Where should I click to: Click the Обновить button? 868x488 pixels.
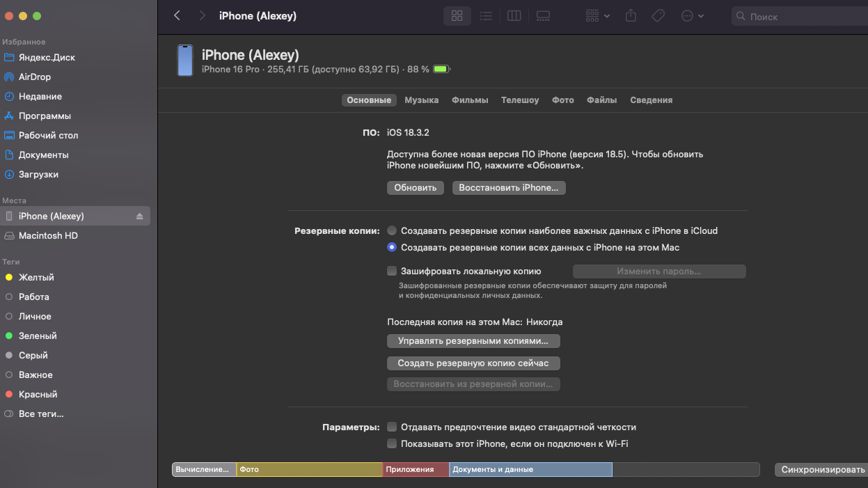[x=416, y=188]
